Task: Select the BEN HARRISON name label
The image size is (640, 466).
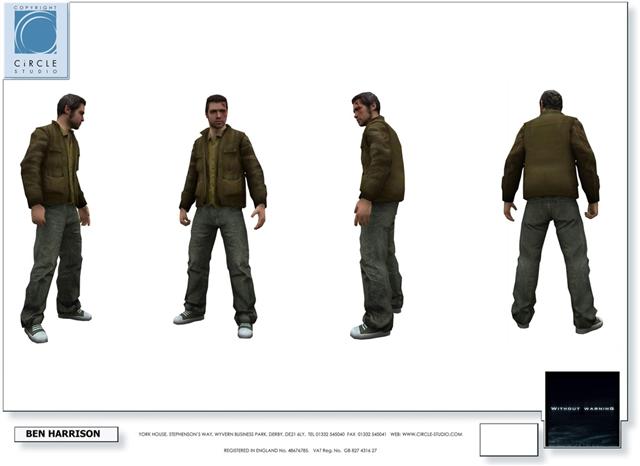Action: tap(66, 434)
